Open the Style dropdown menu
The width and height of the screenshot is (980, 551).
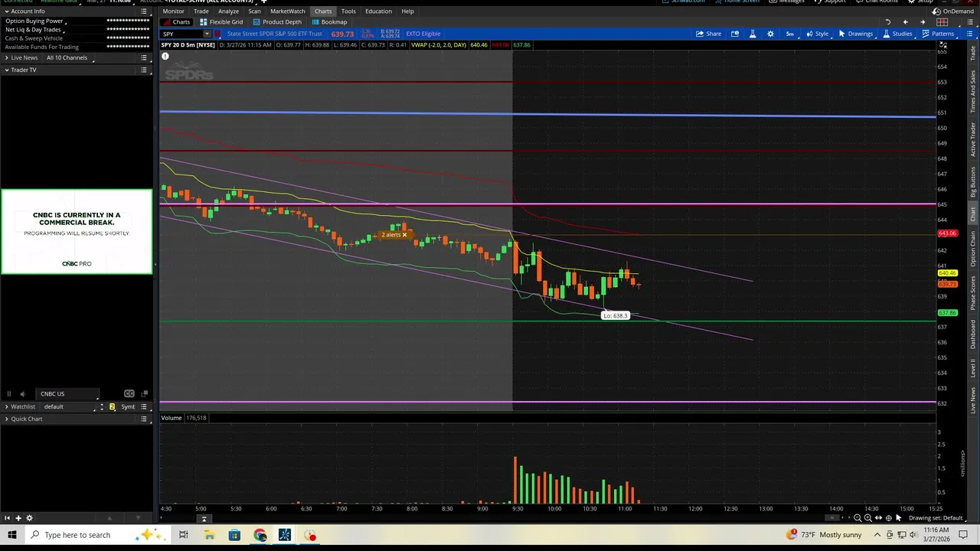(x=817, y=34)
